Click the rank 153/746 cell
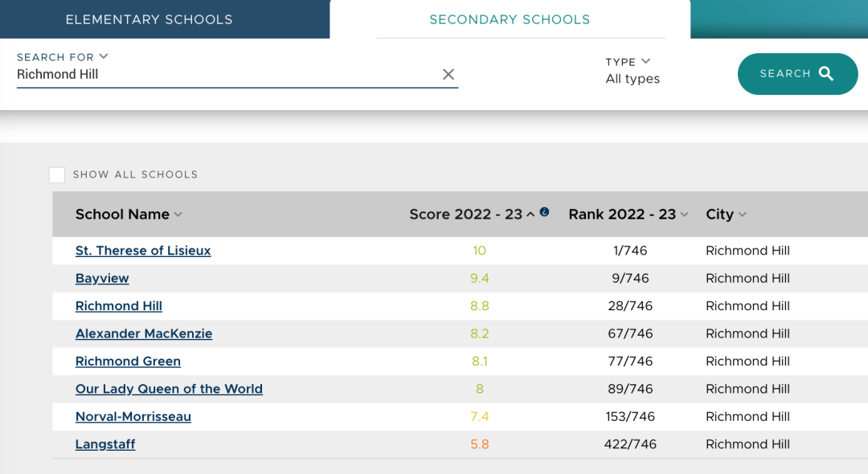Screen dimensions: 868x474 pyautogui.click(x=630, y=416)
